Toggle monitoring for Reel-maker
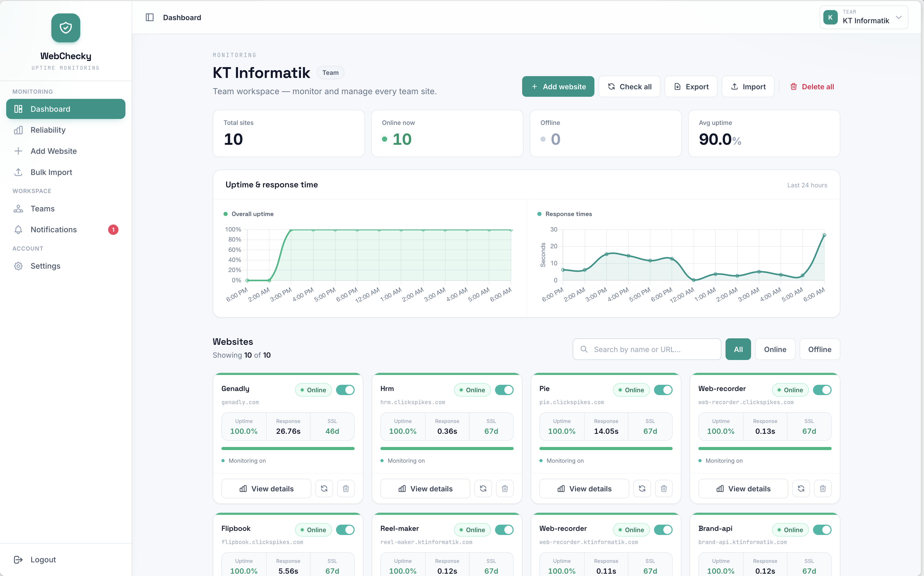The height and width of the screenshot is (576, 924). point(504,530)
